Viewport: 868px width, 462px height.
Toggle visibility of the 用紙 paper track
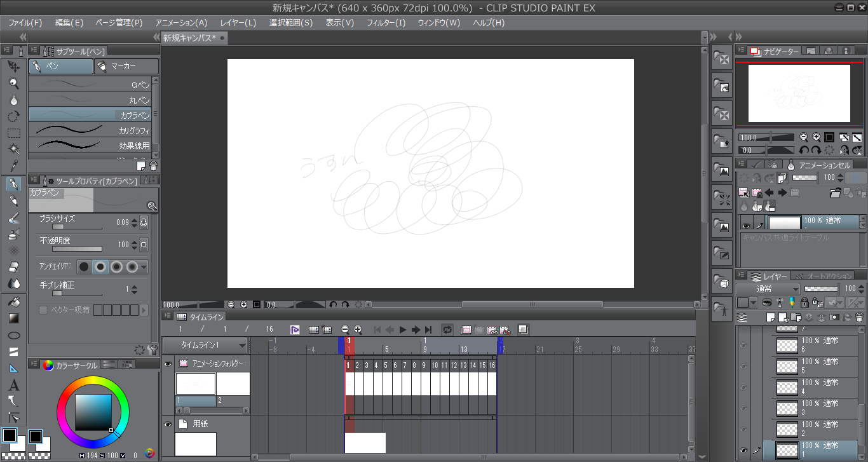[168, 424]
